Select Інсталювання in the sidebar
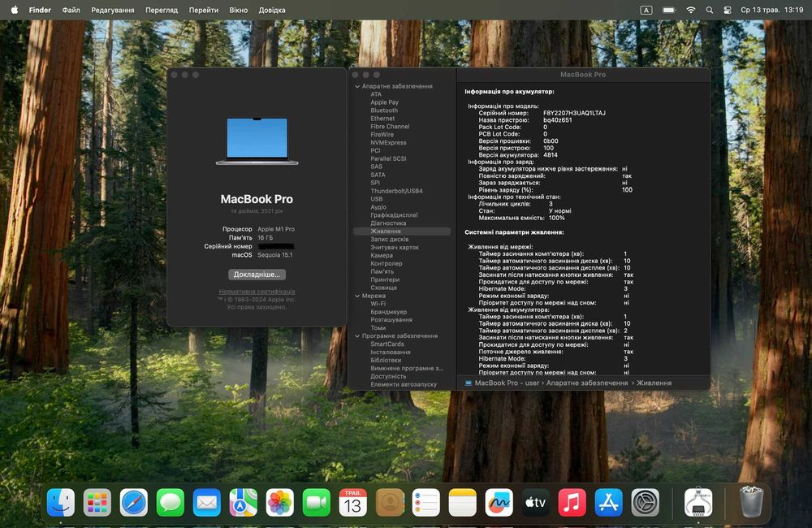 click(x=391, y=353)
